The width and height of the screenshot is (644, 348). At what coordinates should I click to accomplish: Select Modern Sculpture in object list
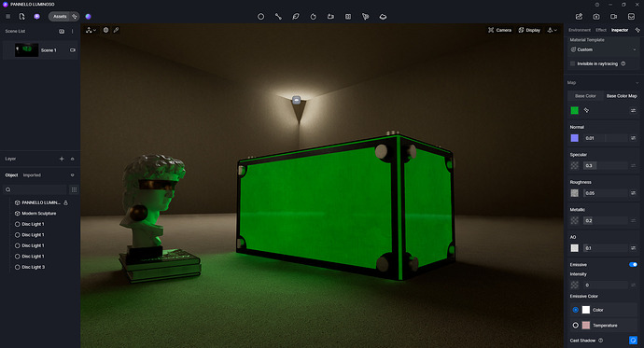[39, 214]
